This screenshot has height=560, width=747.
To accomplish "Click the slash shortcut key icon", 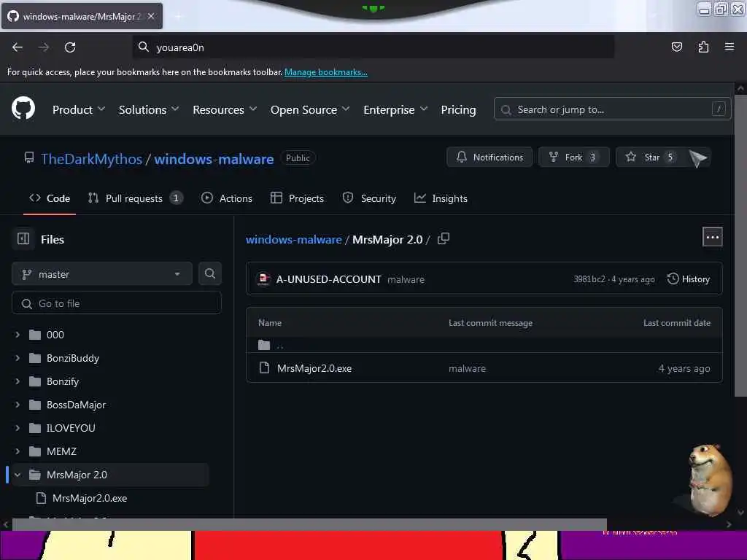I will (719, 109).
